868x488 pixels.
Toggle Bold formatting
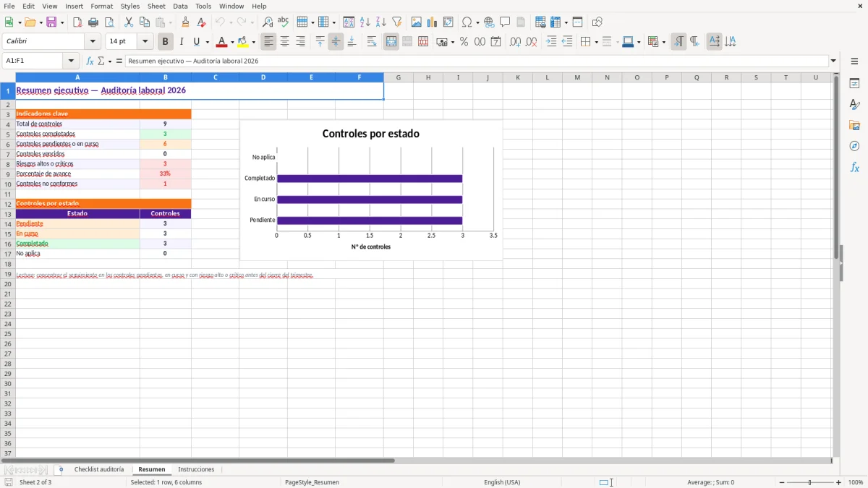[x=165, y=42]
